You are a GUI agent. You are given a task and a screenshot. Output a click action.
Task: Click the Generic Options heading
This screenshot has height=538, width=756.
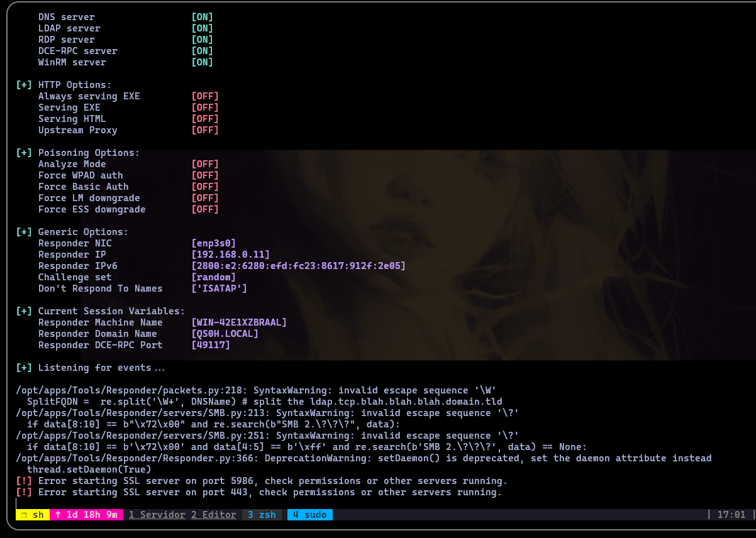(x=83, y=232)
